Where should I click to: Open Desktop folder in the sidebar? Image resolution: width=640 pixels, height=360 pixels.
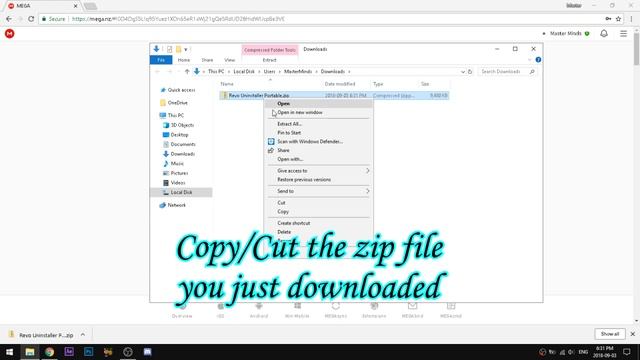pyautogui.click(x=179, y=135)
